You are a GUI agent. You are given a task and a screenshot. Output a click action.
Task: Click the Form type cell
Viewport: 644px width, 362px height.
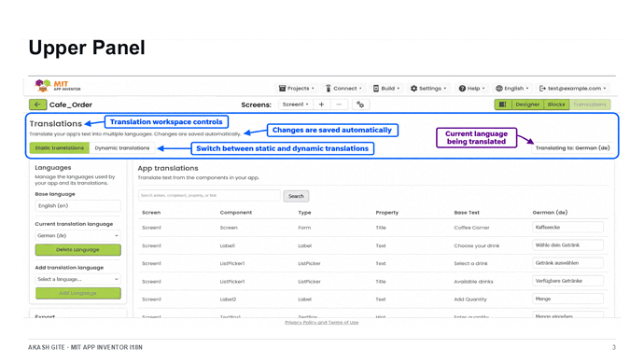pos(304,228)
